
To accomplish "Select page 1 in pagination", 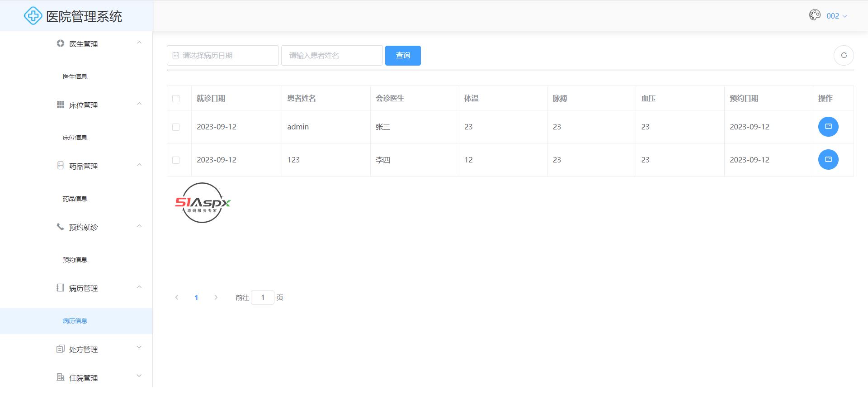I will pyautogui.click(x=196, y=297).
